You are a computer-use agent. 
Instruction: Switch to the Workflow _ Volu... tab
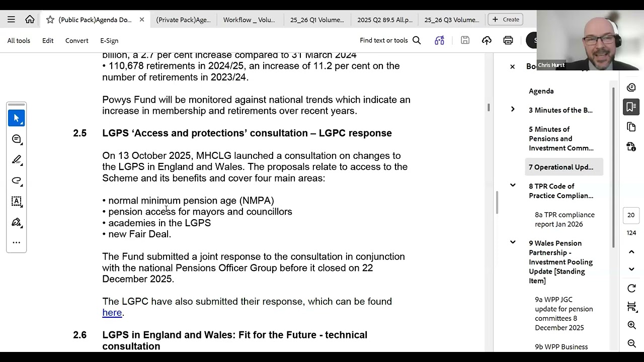(x=249, y=20)
